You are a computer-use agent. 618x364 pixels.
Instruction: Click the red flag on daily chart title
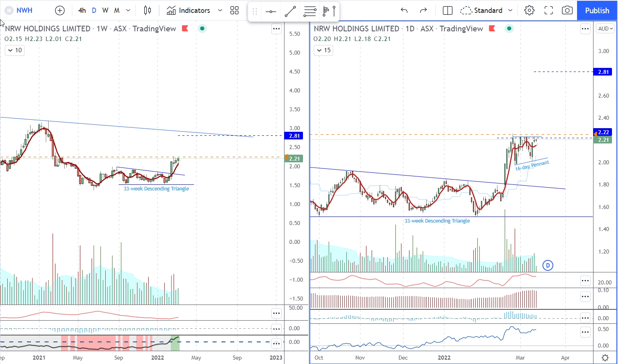[492, 29]
